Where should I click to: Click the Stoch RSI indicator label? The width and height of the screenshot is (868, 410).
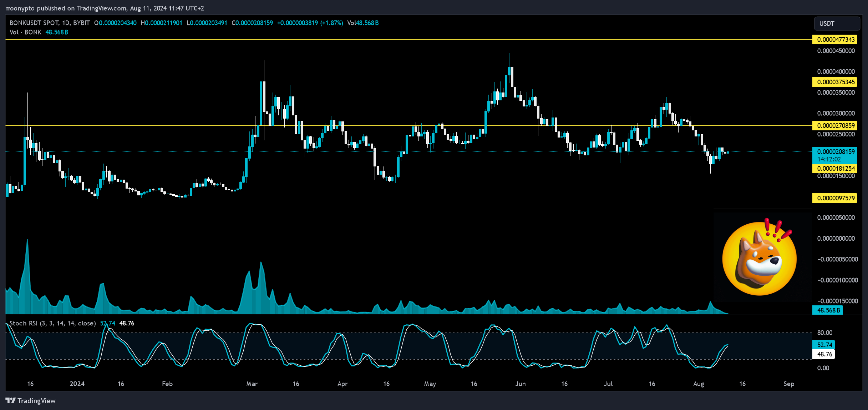pyautogui.click(x=52, y=323)
